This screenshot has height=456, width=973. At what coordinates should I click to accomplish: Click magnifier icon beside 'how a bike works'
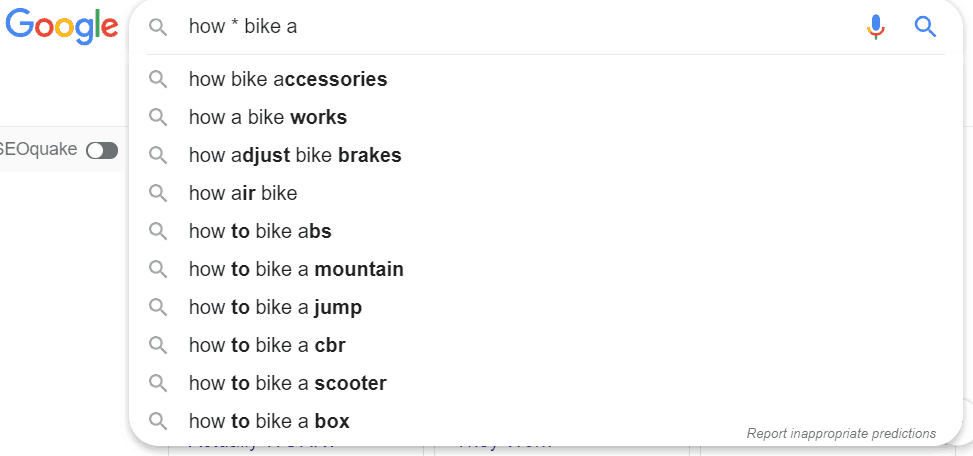pyautogui.click(x=157, y=117)
